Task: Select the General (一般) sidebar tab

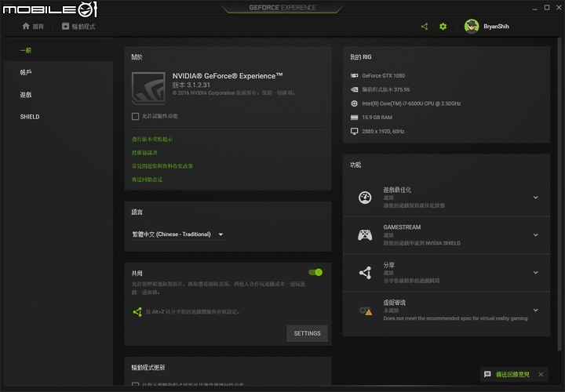Action: (58, 50)
